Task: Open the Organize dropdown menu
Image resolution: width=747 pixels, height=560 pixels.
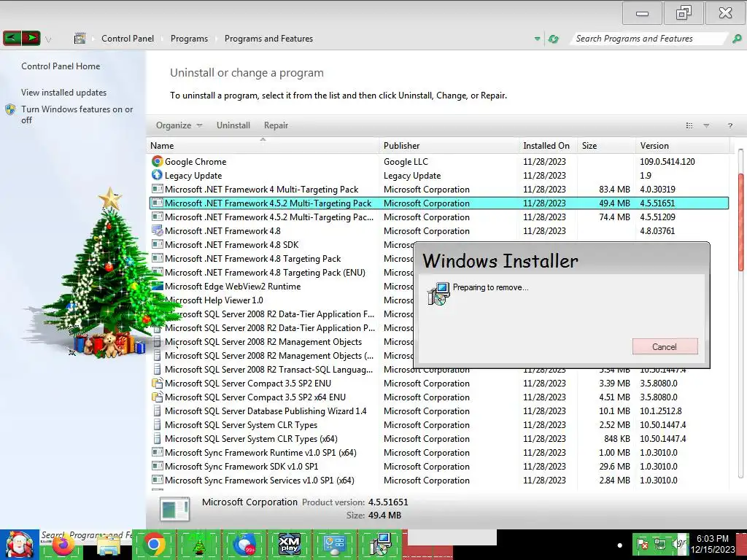Action: point(179,125)
